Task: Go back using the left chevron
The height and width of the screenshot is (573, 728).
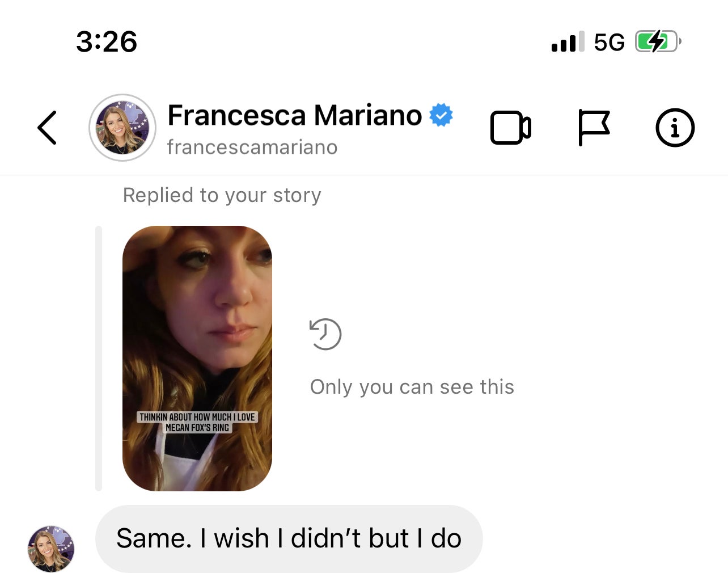Action: (x=47, y=128)
